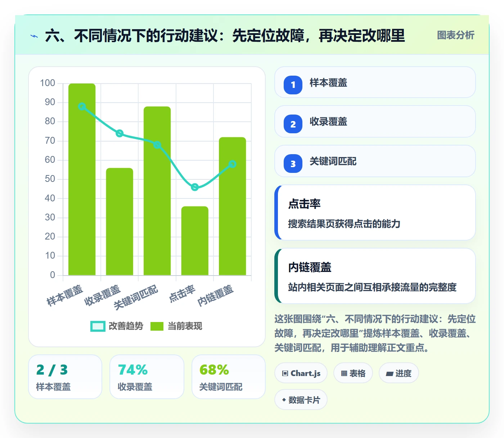
Task: Click the trend line point above the 收录覆盖 bar
Action: pyautogui.click(x=120, y=133)
